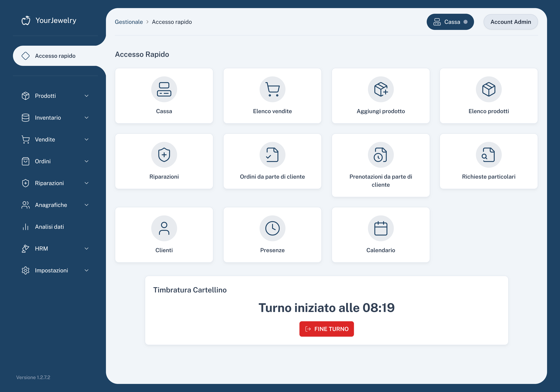Open the Anagrafiche sidebar menu item
The height and width of the screenshot is (392, 560).
pyautogui.click(x=55, y=205)
